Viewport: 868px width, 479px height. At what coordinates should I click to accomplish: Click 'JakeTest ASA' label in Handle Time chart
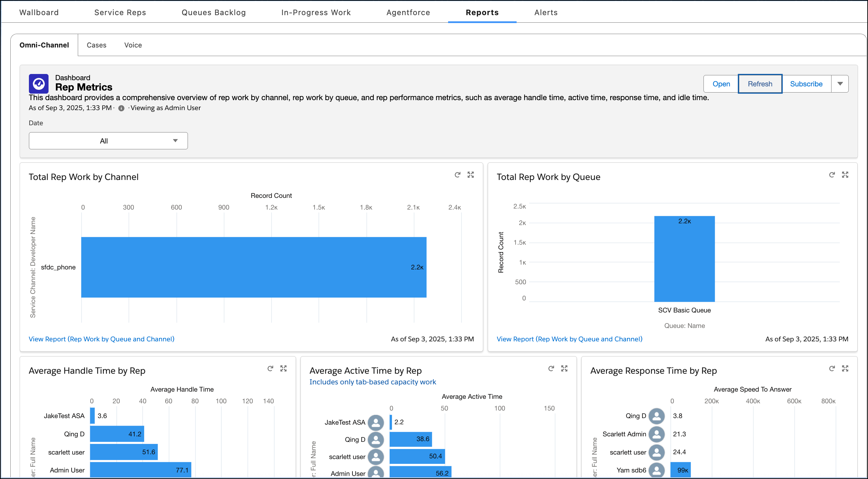tap(64, 416)
